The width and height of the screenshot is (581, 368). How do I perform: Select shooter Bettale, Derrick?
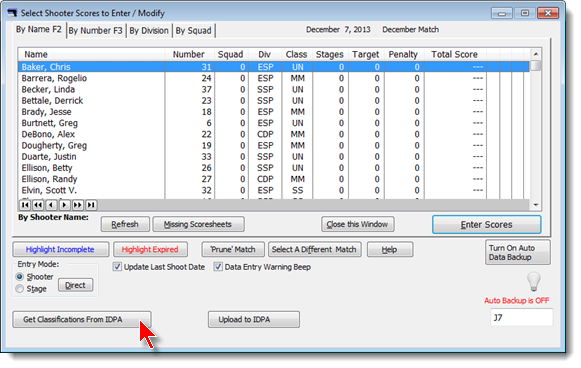pyautogui.click(x=274, y=100)
